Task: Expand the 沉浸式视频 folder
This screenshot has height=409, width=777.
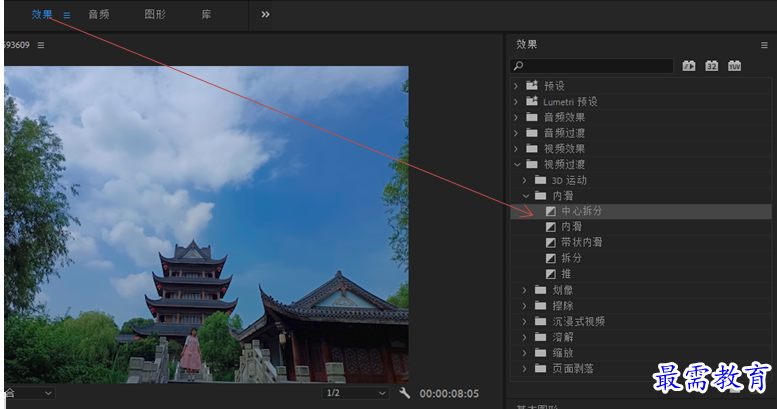Action: [x=525, y=322]
